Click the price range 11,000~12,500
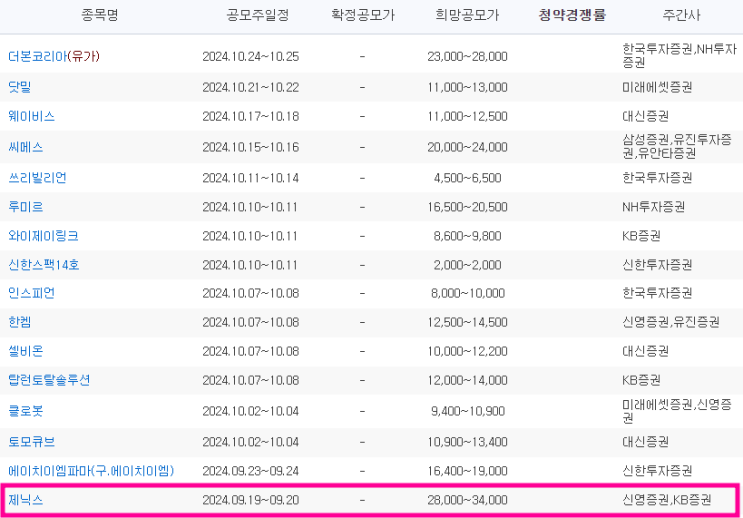The image size is (743, 518). point(467,116)
